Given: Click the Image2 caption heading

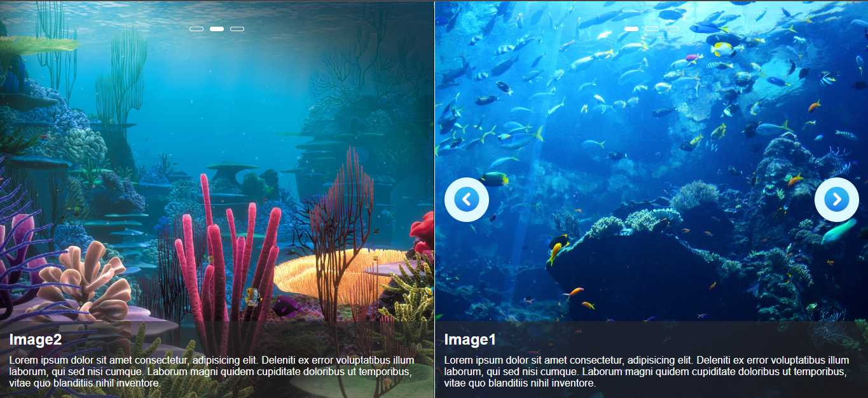Looking at the screenshot, I should coord(36,340).
